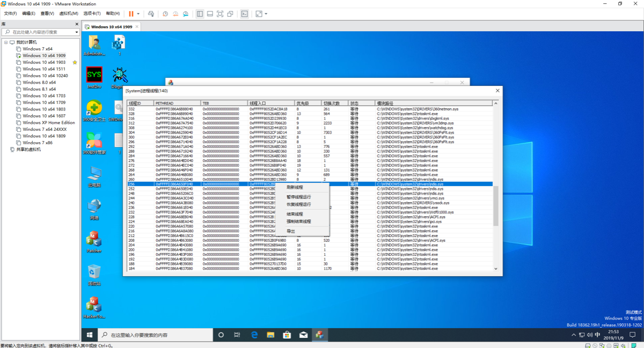
Task: Toggle the library sidebar view icon
Action: (x=200, y=13)
